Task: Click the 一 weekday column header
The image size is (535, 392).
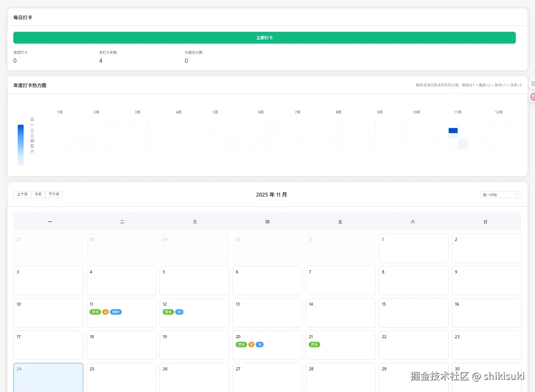Action: [49, 222]
